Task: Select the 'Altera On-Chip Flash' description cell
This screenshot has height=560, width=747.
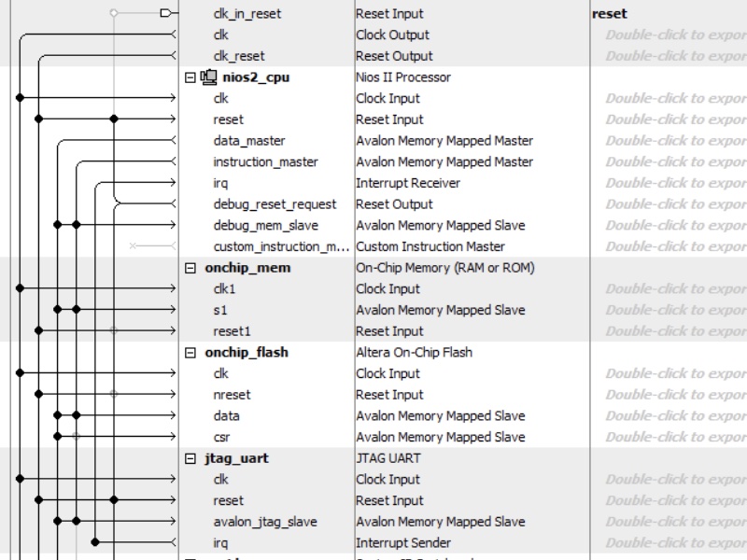Action: coord(414,353)
